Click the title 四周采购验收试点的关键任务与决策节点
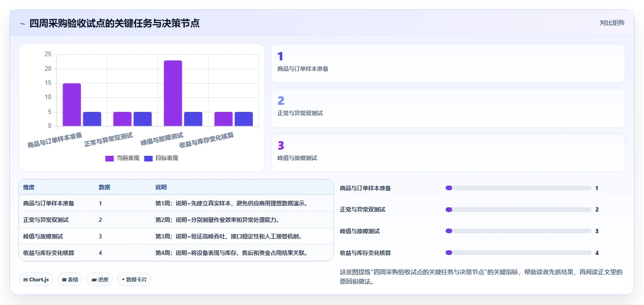644x305 pixels. click(x=114, y=23)
